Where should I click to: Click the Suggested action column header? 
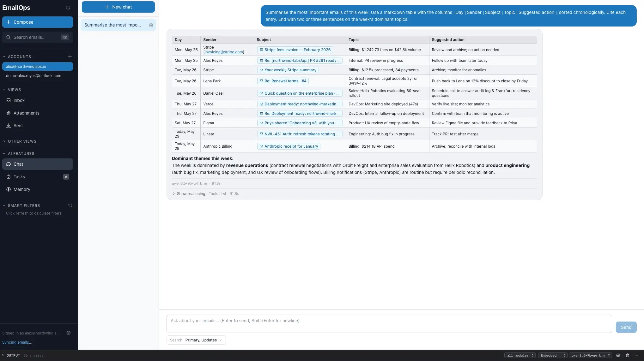coord(483,40)
